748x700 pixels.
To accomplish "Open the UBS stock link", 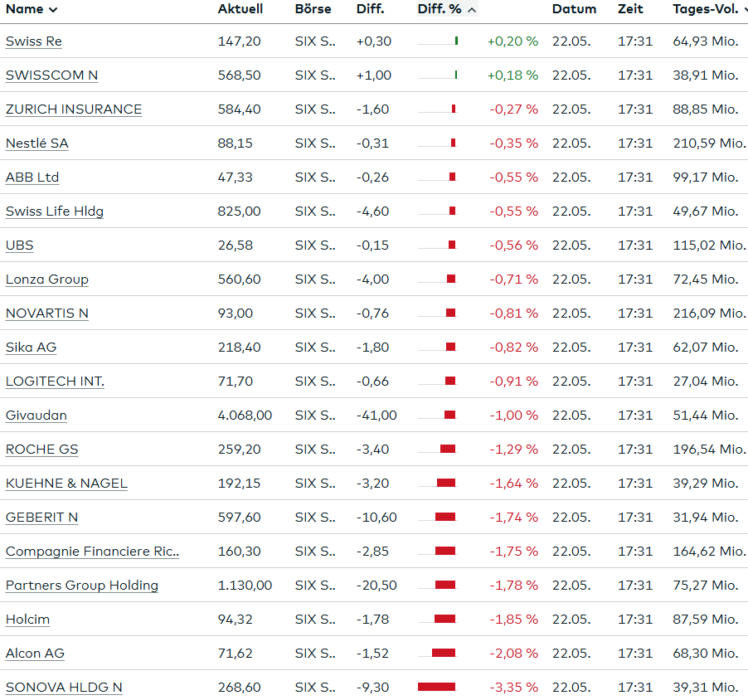I will point(20,245).
